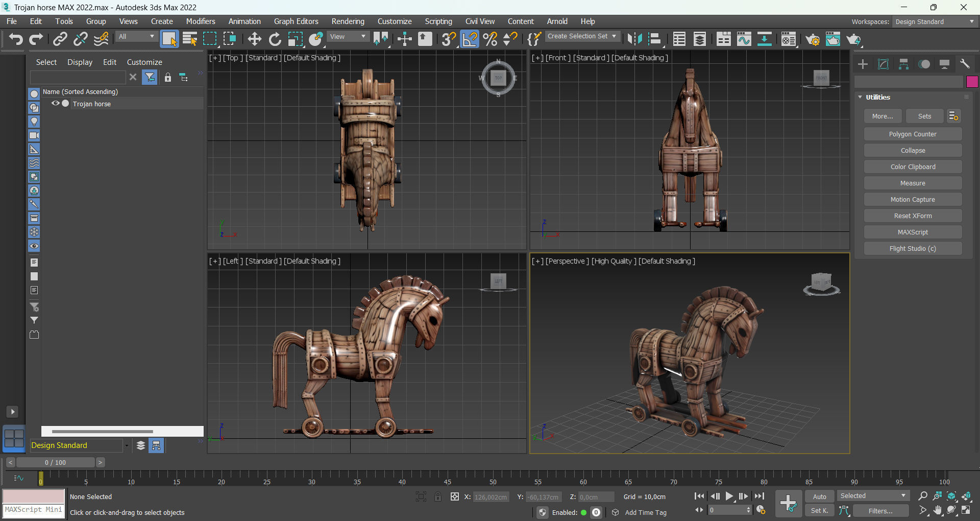
Task: Click the Render Production teapot icon
Action: [x=853, y=39]
